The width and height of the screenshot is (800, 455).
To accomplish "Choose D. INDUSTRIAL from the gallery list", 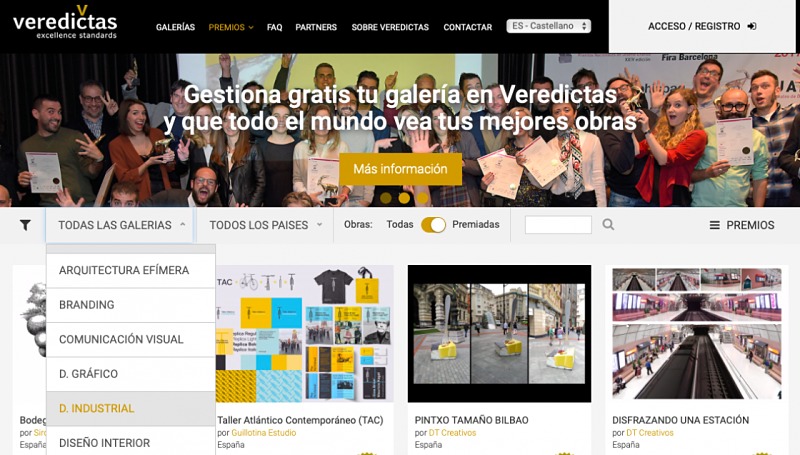I will pyautogui.click(x=131, y=409).
